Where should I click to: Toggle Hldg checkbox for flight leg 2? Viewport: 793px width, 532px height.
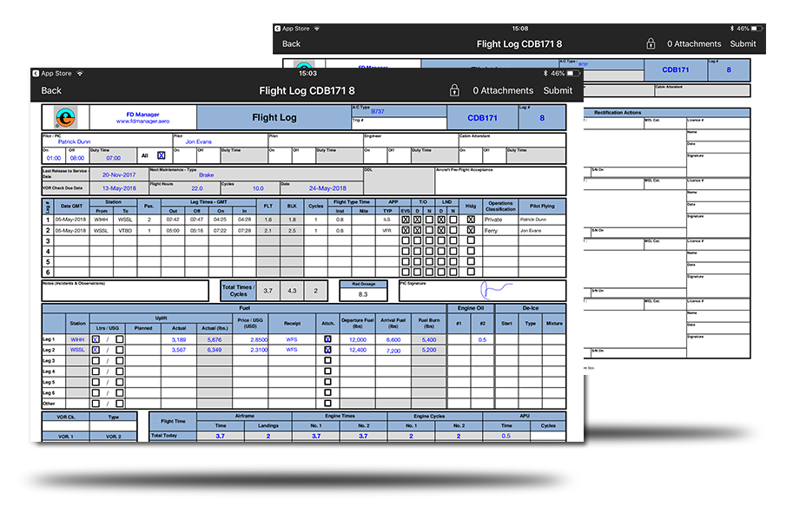point(471,230)
